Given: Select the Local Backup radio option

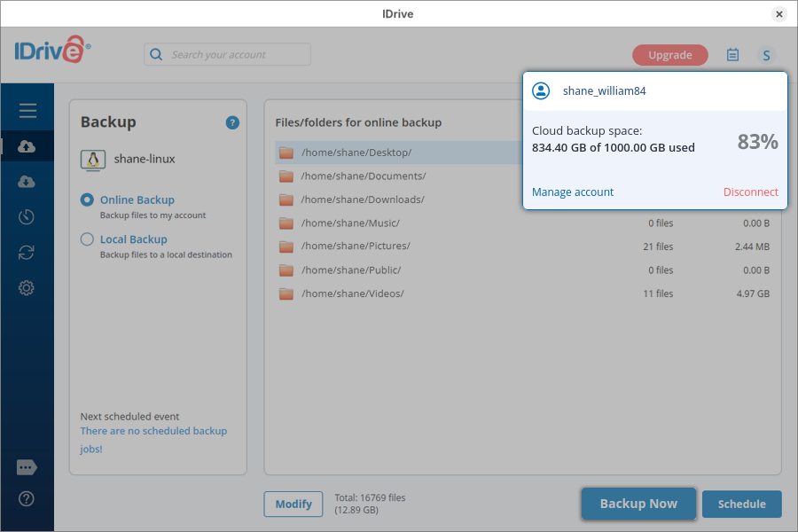Looking at the screenshot, I should coord(87,239).
